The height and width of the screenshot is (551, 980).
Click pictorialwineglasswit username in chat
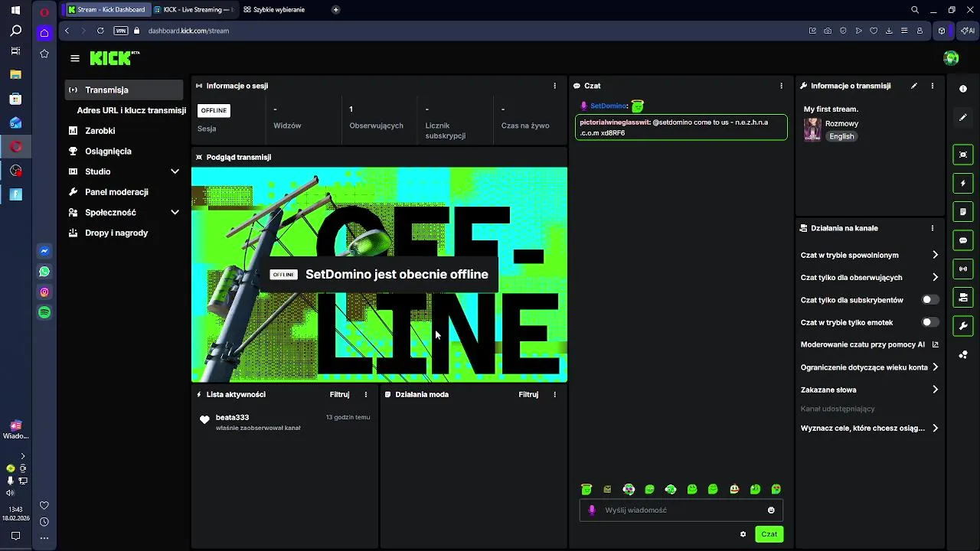click(x=615, y=122)
